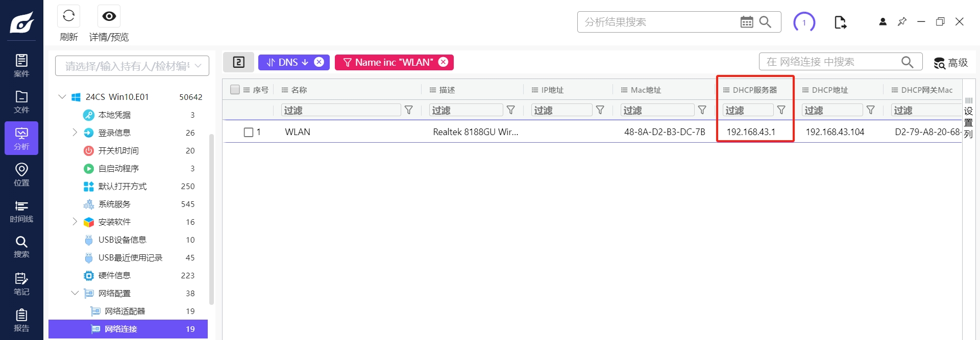
Task: Click the filter count button showing 2
Action: click(x=239, y=62)
